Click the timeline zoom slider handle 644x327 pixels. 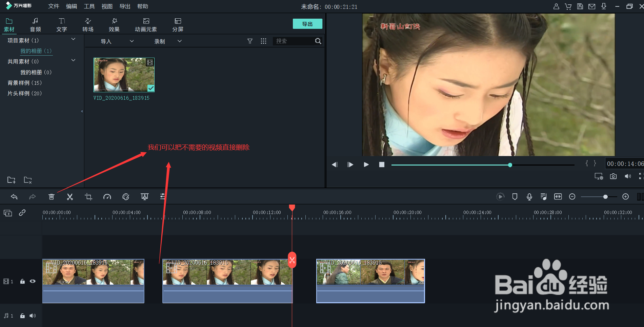coord(605,197)
